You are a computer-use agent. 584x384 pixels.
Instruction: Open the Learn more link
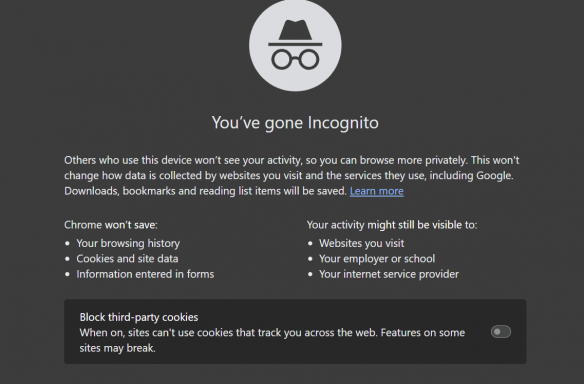377,191
